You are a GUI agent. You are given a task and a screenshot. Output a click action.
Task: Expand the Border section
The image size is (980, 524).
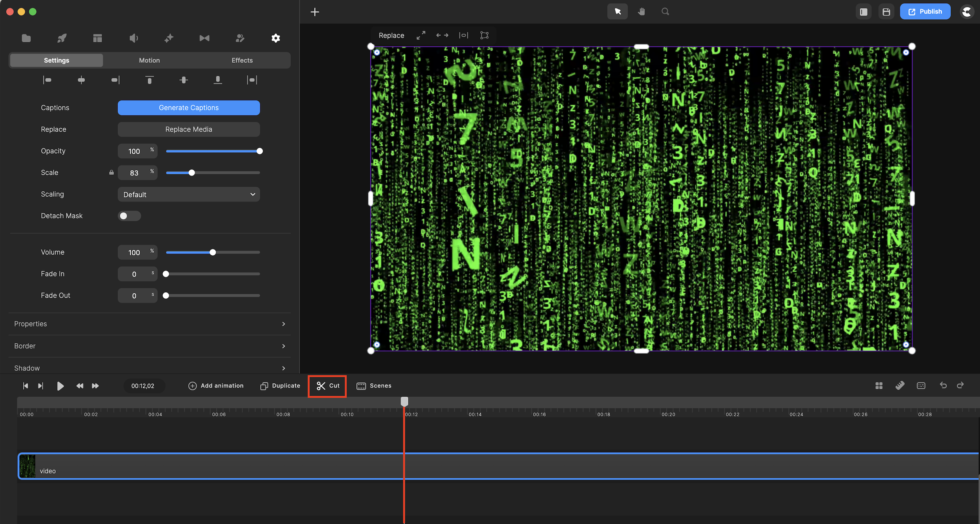click(150, 346)
